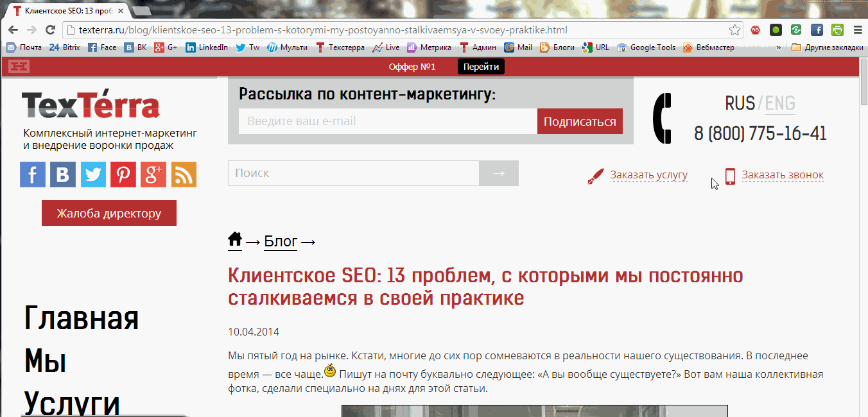Viewport: 868px width, 417px height.
Task: Click the small logo icon in the red bar
Action: pyautogui.click(x=19, y=66)
